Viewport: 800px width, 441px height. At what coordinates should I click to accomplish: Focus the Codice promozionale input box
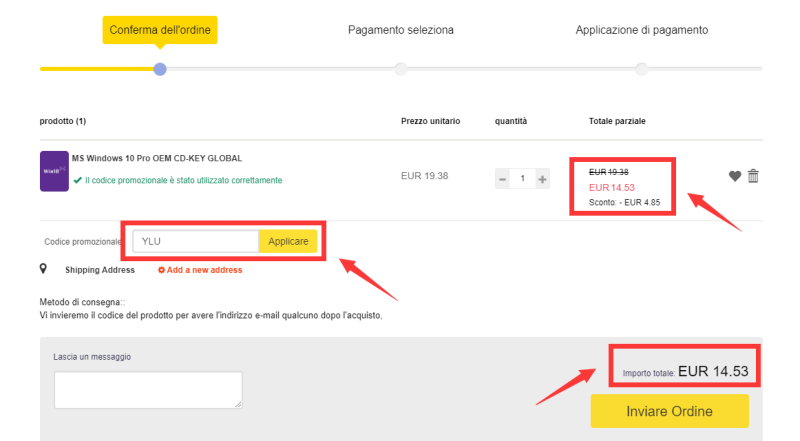(195, 242)
